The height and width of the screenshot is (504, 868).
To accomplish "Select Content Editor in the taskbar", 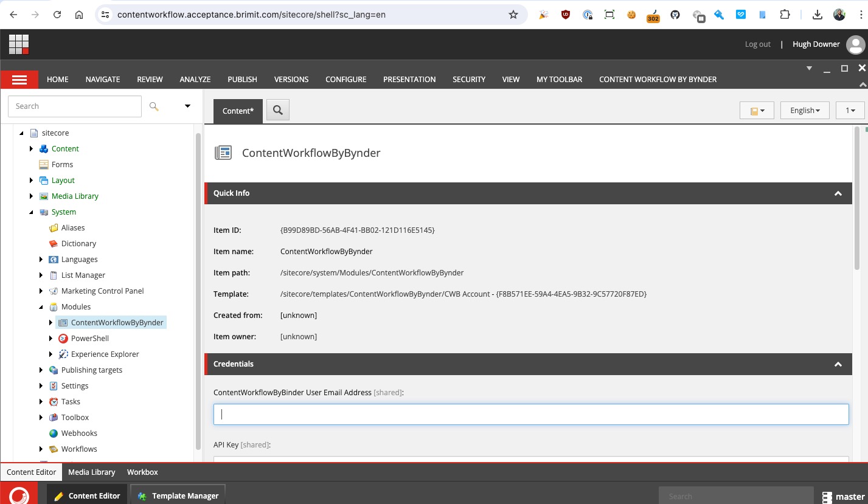I will 87,495.
